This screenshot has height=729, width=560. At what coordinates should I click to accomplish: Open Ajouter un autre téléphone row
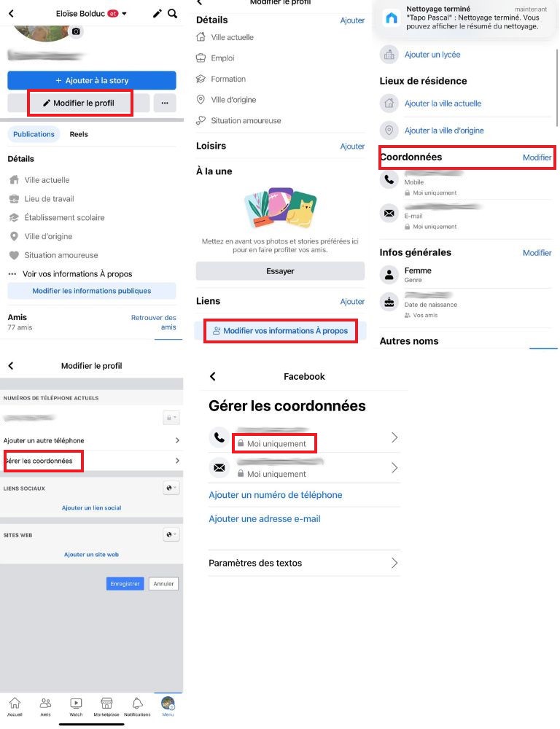[x=92, y=440]
